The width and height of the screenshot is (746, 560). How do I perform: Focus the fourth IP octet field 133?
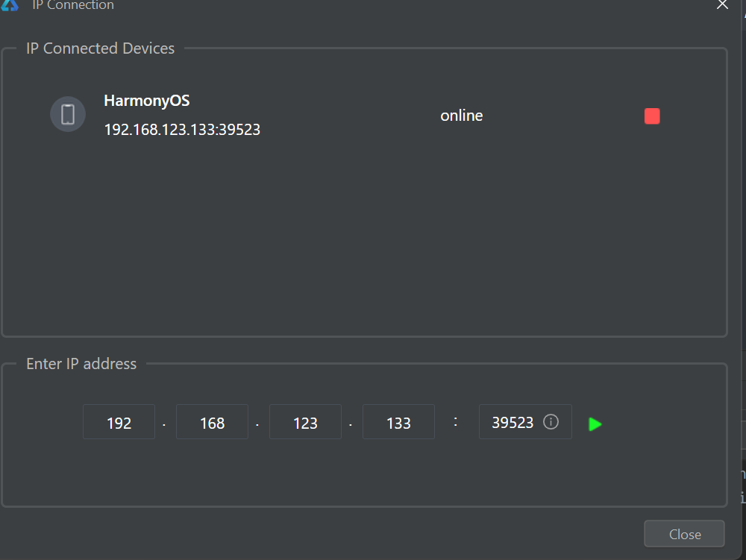click(x=398, y=422)
